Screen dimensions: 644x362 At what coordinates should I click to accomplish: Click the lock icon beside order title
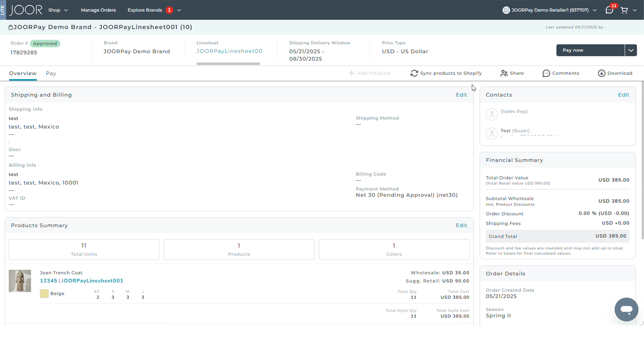click(10, 27)
